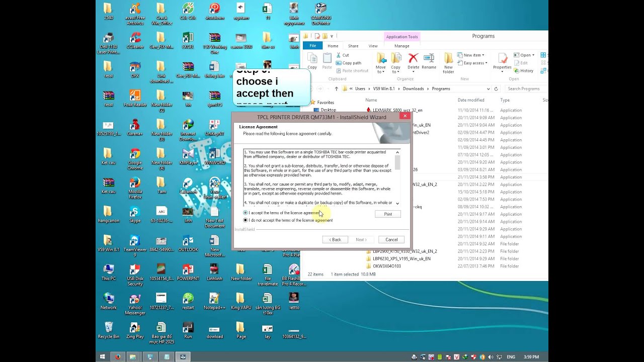Click Cut in the Explorer ribbon
The width and height of the screenshot is (644, 362).
coord(342,55)
